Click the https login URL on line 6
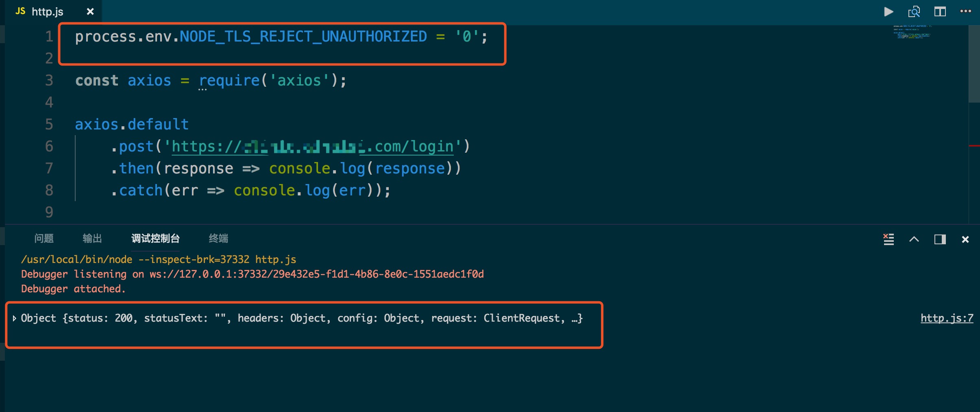Viewport: 980px width, 412px height. point(312,147)
